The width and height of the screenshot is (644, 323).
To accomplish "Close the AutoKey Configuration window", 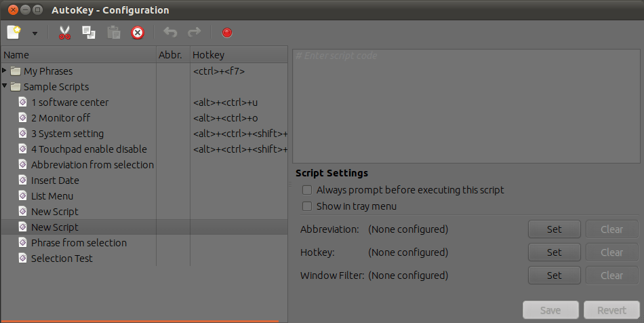I will tap(13, 10).
